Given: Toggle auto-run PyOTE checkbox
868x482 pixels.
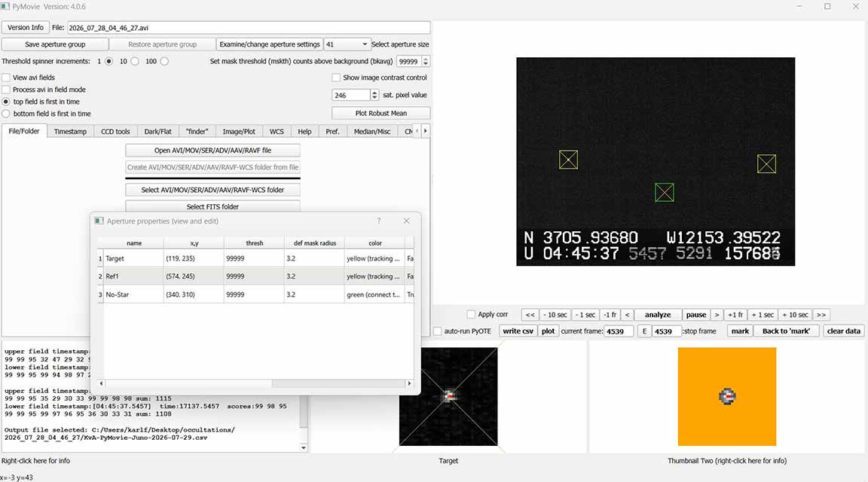Looking at the screenshot, I should click(x=437, y=331).
